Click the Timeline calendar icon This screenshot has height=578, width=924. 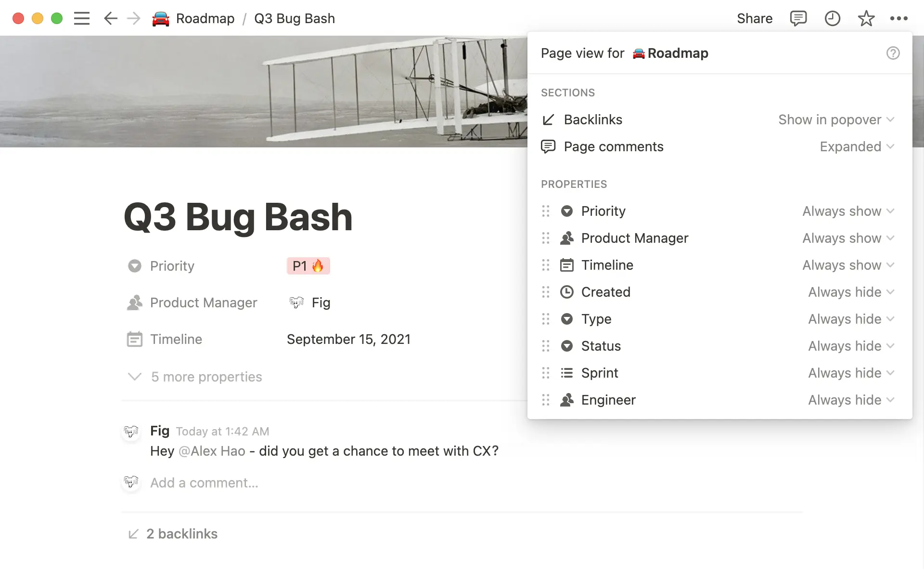[567, 265]
